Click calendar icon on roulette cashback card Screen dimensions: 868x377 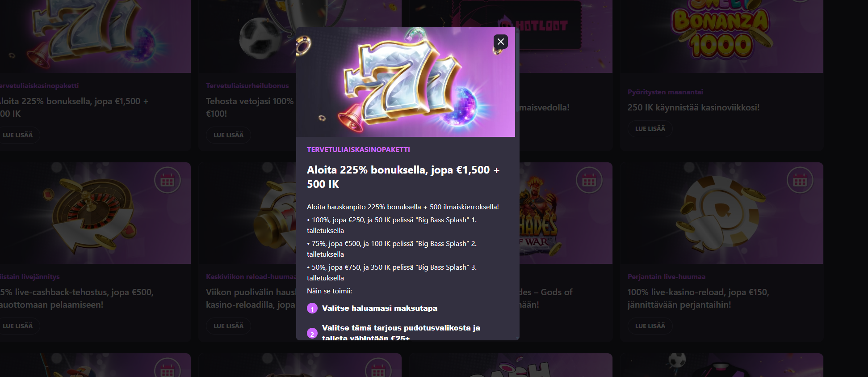coord(167,180)
